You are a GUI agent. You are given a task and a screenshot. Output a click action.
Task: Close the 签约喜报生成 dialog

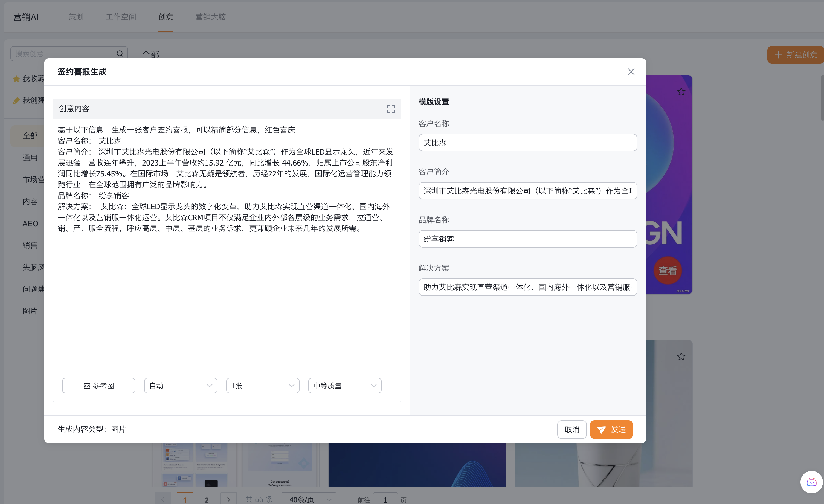coord(631,72)
